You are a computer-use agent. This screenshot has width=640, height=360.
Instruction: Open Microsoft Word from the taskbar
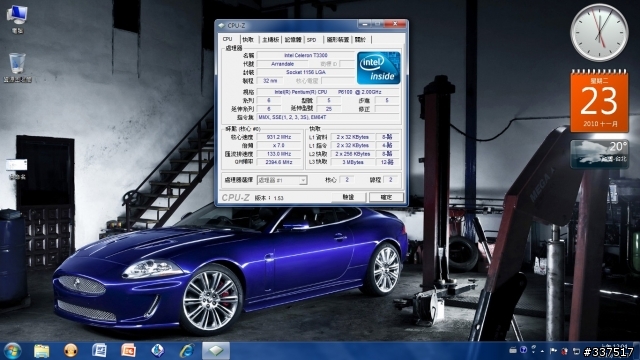tap(99, 351)
